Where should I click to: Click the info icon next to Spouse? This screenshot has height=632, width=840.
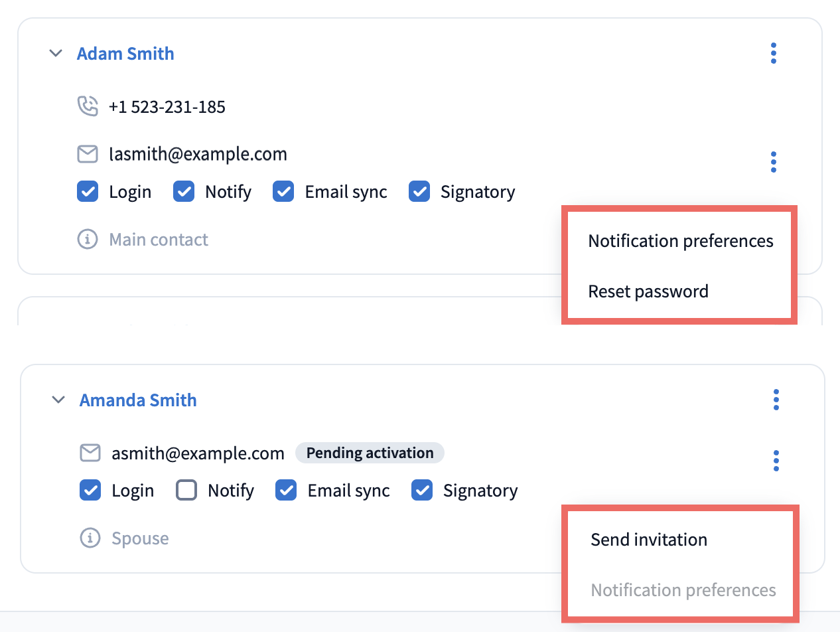pos(90,538)
